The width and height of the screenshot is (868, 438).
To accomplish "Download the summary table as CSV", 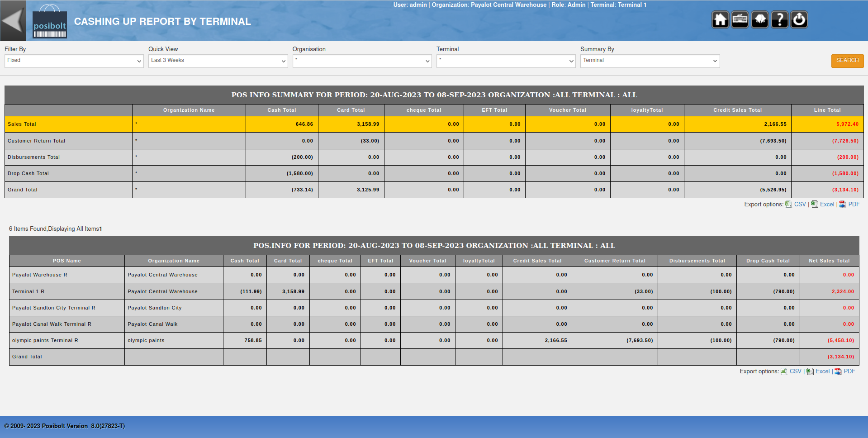I will pos(800,205).
